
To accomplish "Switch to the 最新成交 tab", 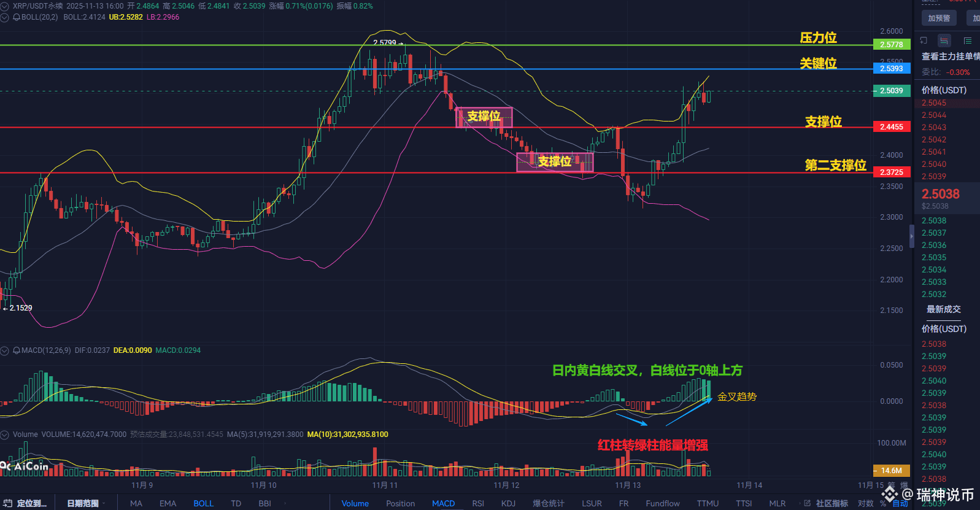I will click(944, 309).
